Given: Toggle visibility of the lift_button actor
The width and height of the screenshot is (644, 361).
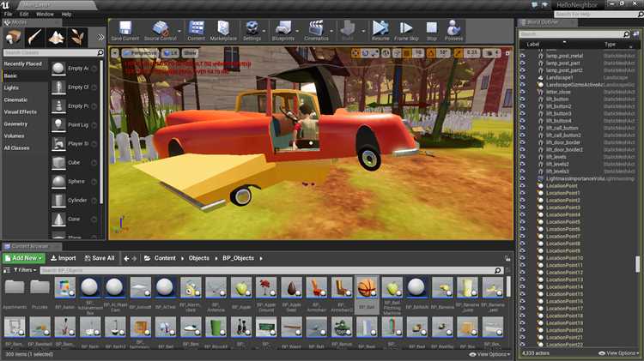Looking at the screenshot, I should (x=522, y=99).
